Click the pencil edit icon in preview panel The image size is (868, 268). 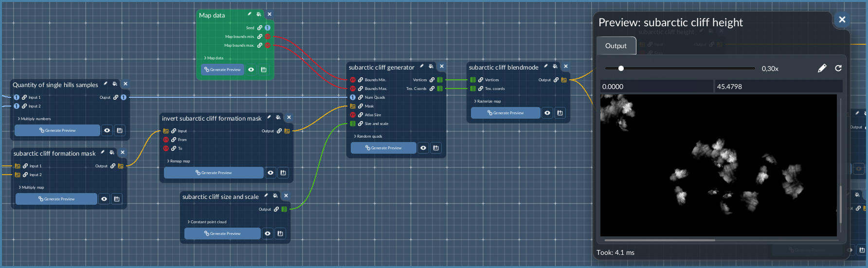tap(822, 69)
